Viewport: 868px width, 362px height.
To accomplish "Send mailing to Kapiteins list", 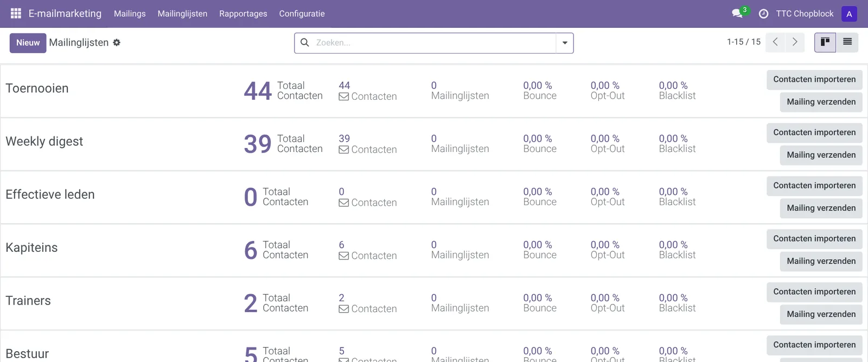I will pos(821,262).
